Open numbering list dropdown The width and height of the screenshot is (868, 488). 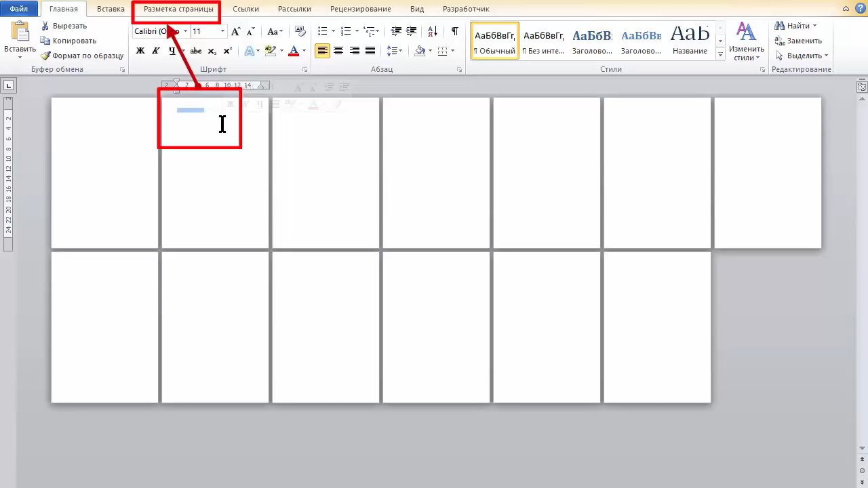(357, 31)
